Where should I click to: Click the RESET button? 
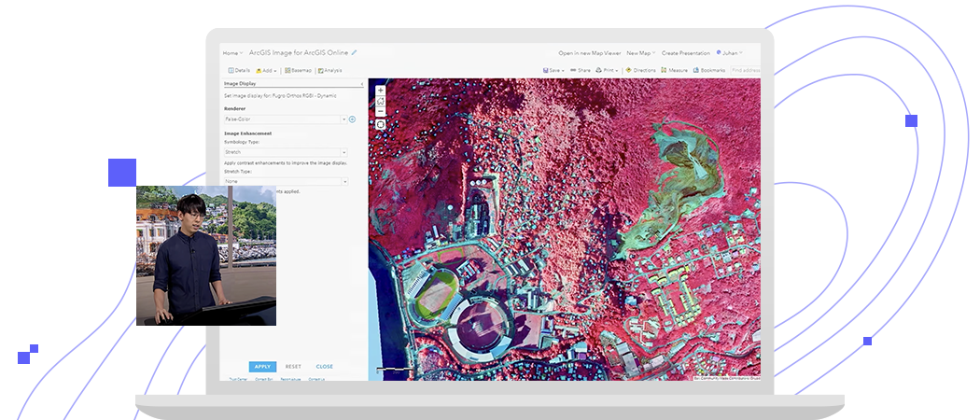click(293, 367)
